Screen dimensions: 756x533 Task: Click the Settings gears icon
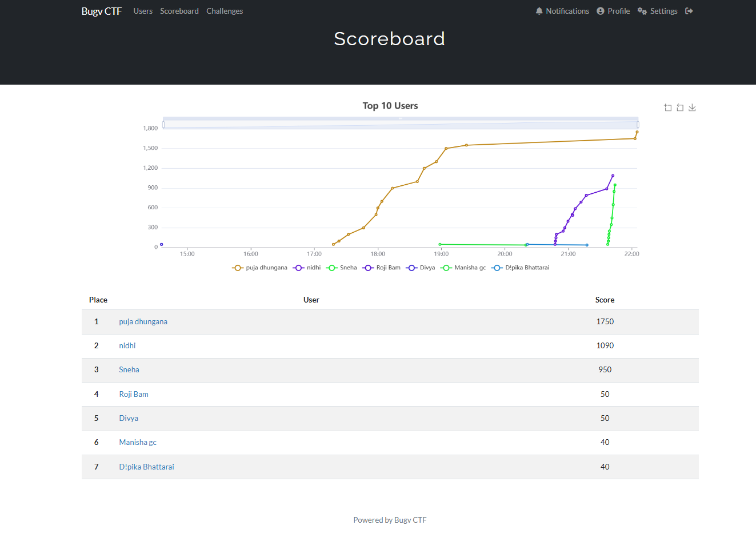642,11
